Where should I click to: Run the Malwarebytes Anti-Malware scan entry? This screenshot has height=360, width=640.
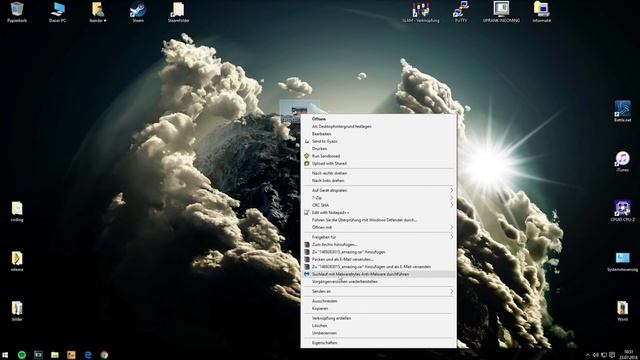coord(379,274)
